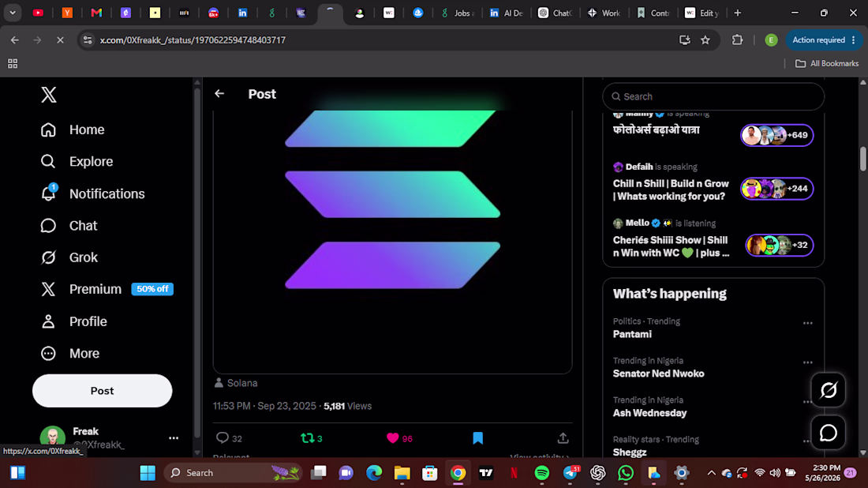The width and height of the screenshot is (868, 488).
Task: Click the X search field
Action: click(x=713, y=96)
